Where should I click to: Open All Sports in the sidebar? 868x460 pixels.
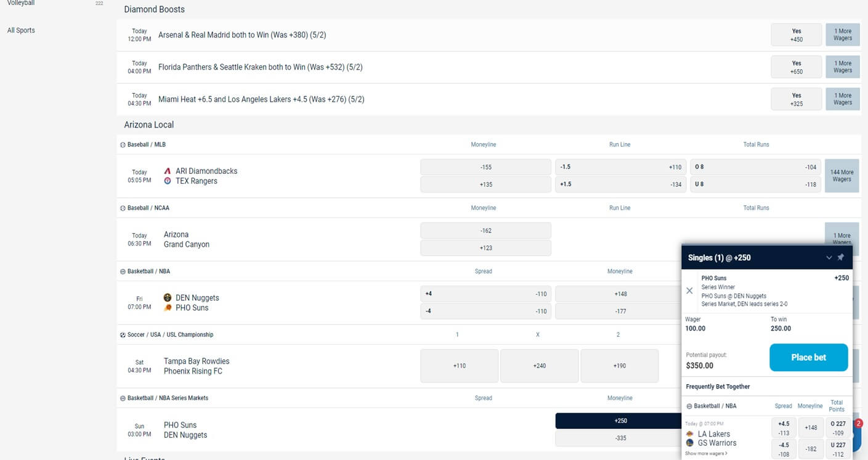click(x=21, y=30)
